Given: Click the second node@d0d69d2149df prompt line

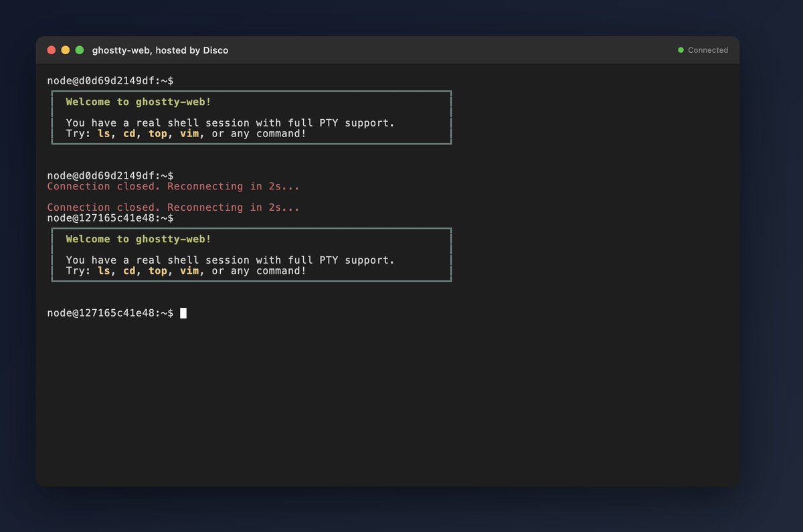Looking at the screenshot, I should pos(110,175).
